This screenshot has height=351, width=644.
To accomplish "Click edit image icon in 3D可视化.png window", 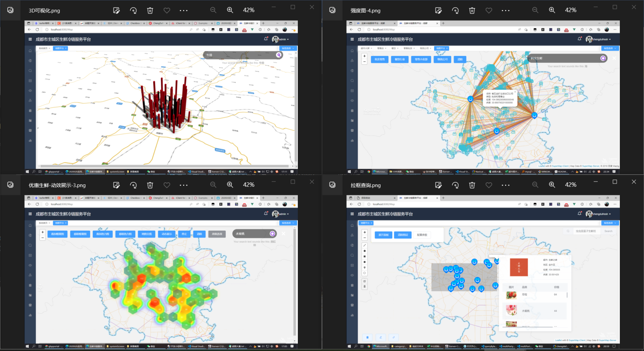I will pos(116,10).
